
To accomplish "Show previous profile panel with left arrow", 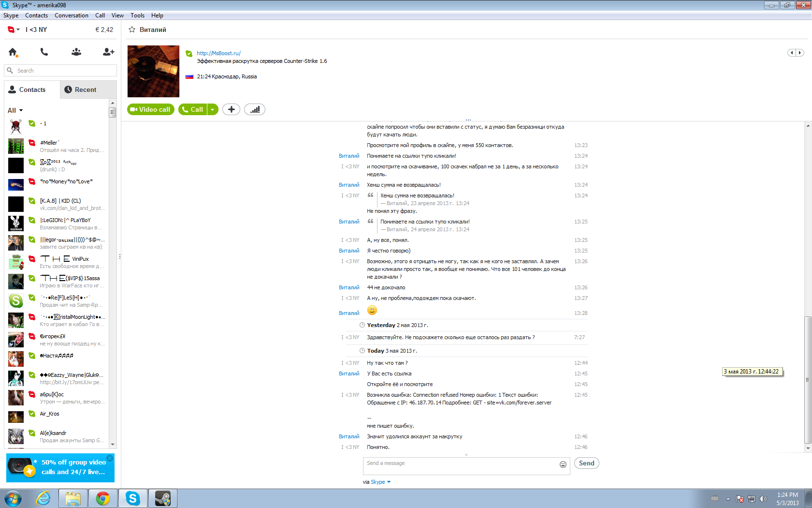I will click(x=792, y=53).
